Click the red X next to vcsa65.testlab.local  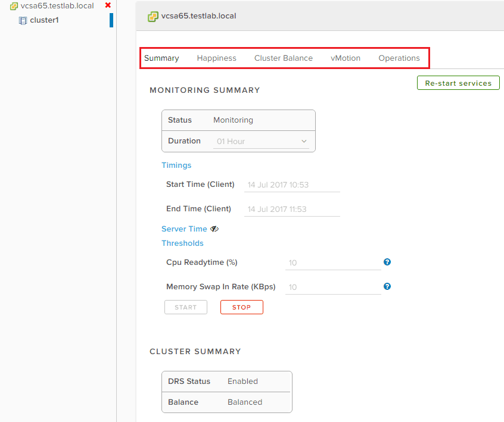coord(108,5)
